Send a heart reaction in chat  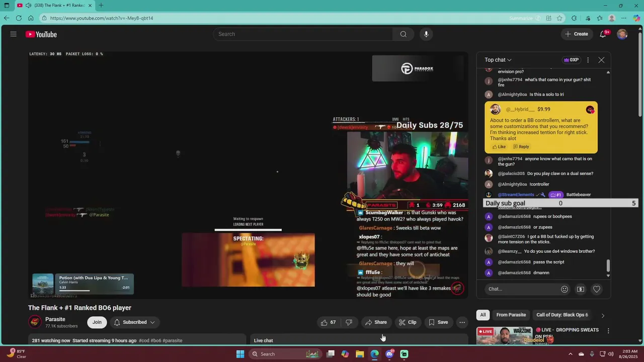click(597, 289)
